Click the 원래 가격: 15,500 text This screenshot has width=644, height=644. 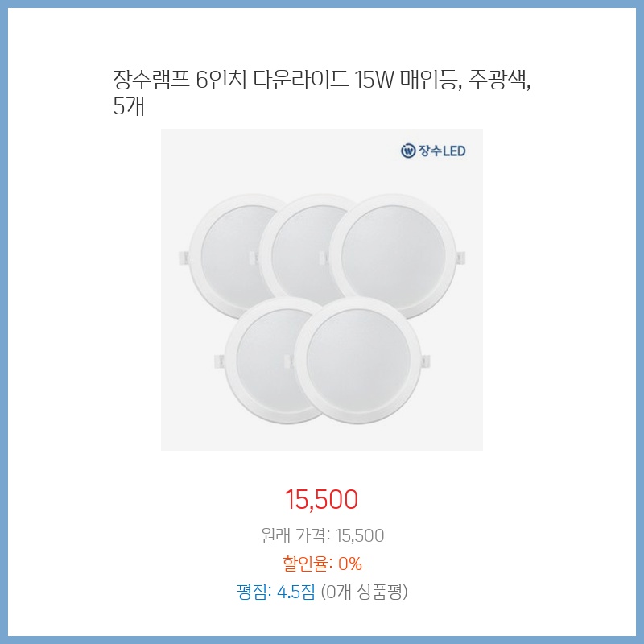pos(322,535)
